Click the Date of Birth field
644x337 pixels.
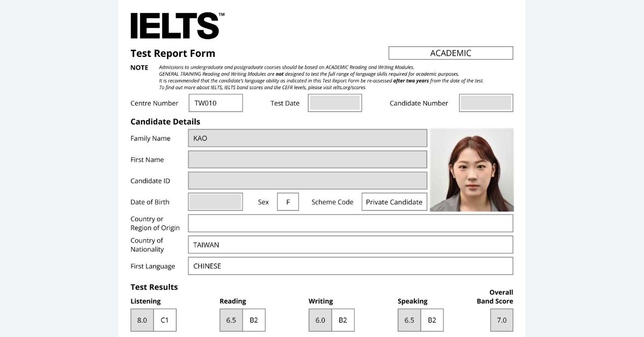point(215,201)
